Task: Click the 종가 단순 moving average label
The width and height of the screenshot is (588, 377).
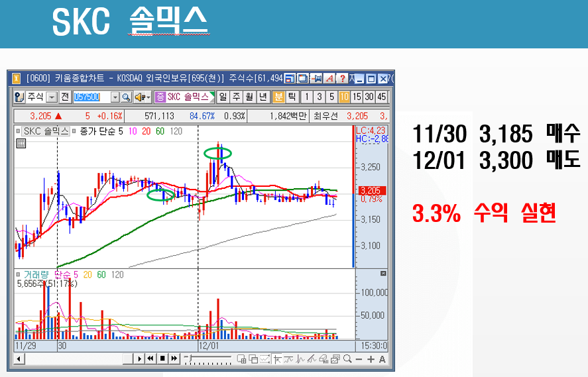Action: [x=97, y=131]
